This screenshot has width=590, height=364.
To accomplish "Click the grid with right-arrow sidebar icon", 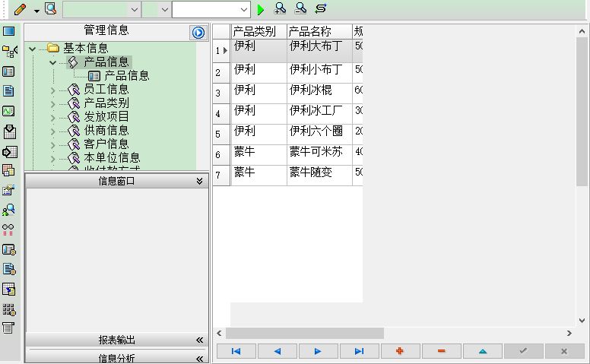I will tap(9, 152).
